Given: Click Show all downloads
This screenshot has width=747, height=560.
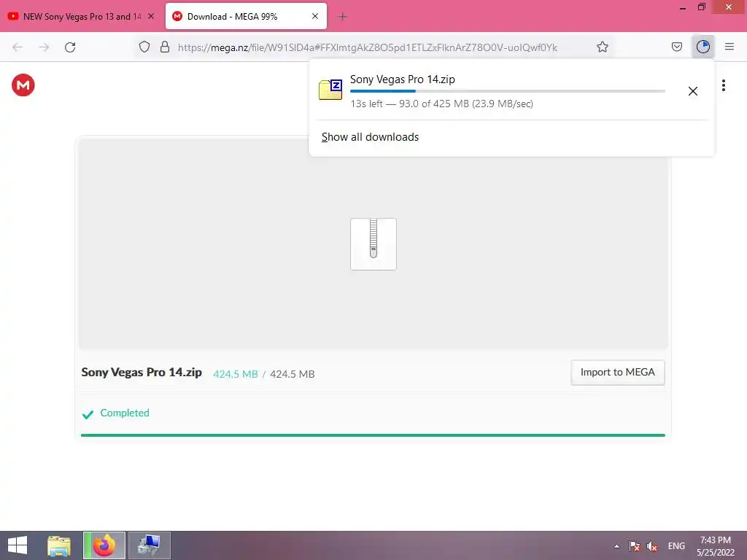Looking at the screenshot, I should (x=370, y=137).
